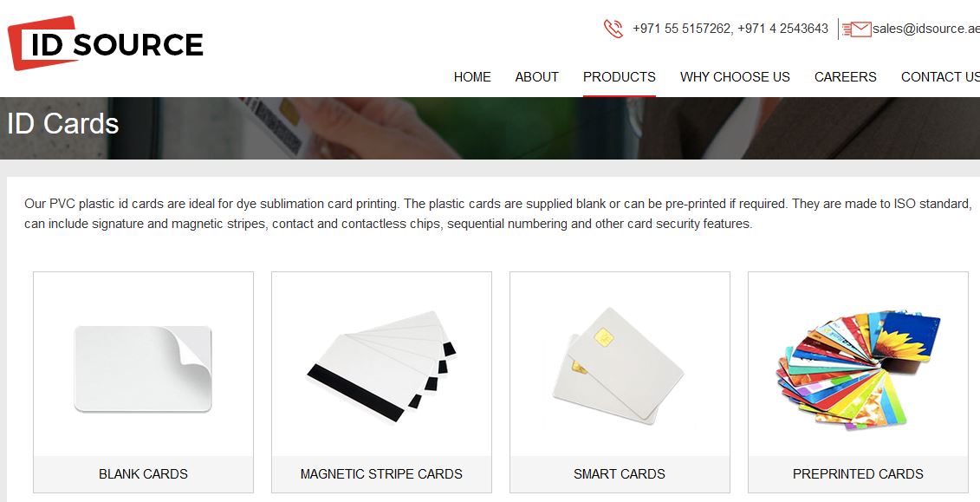Screen dimensions: 980x502
Task: Click the red envelope email icon
Action: click(x=856, y=29)
